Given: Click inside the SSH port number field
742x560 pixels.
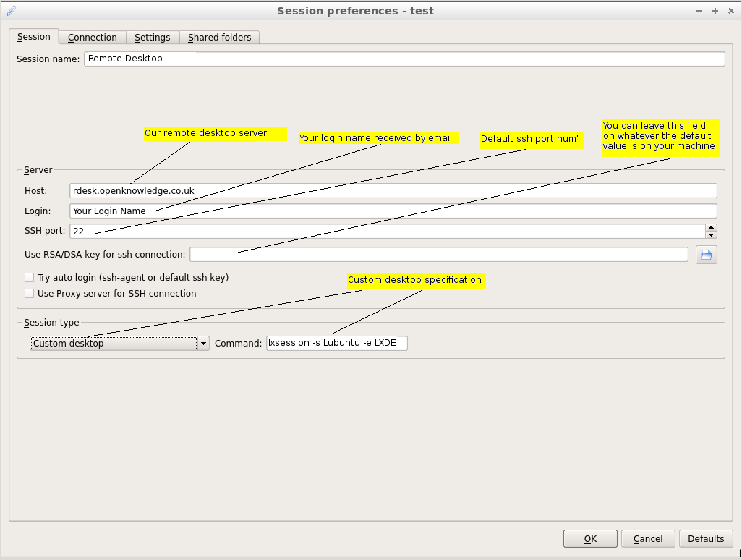Looking at the screenshot, I should [x=387, y=232].
